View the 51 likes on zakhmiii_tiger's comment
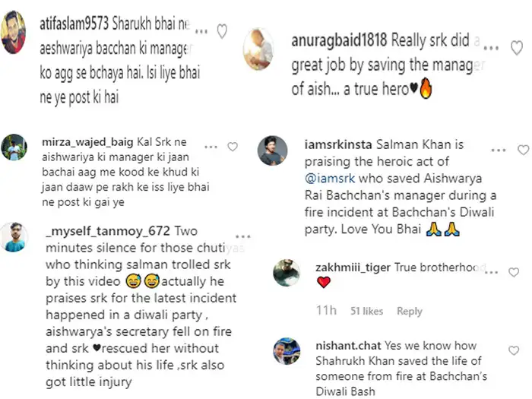This screenshot has width=532, height=399. 366,311
